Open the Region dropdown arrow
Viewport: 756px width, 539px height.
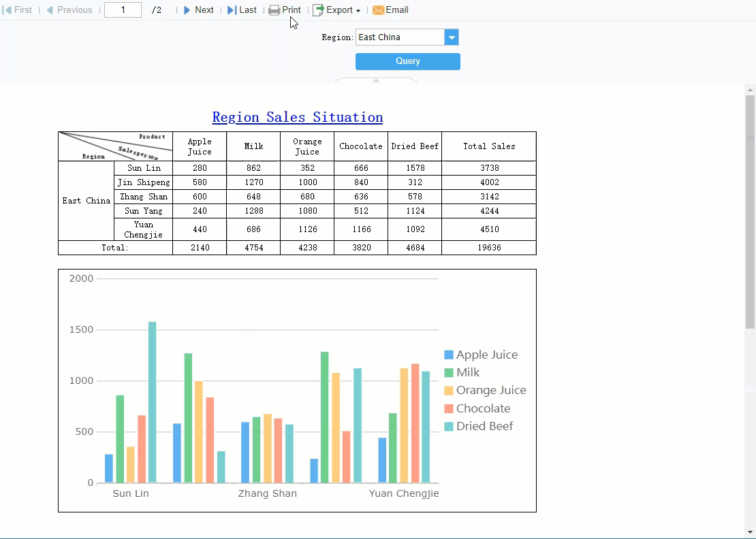452,37
